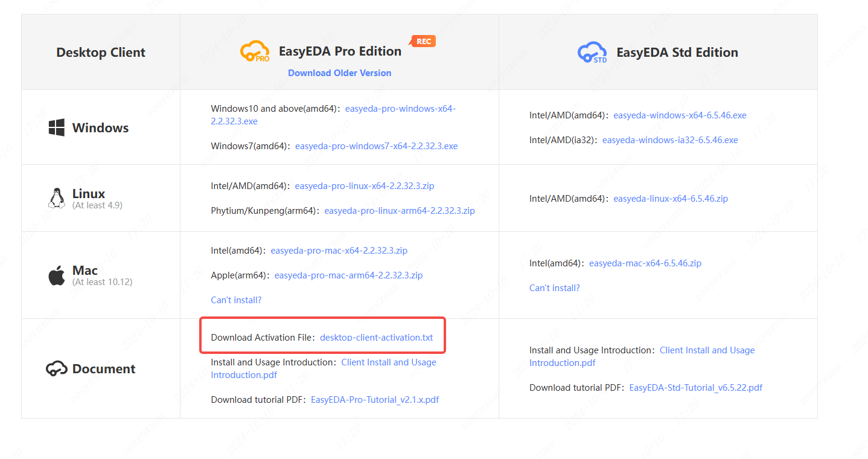Download easyeda-pro-windows-x64-2.2.32.3.exe
Image resolution: width=868 pixels, height=459 pixels.
tap(333, 115)
